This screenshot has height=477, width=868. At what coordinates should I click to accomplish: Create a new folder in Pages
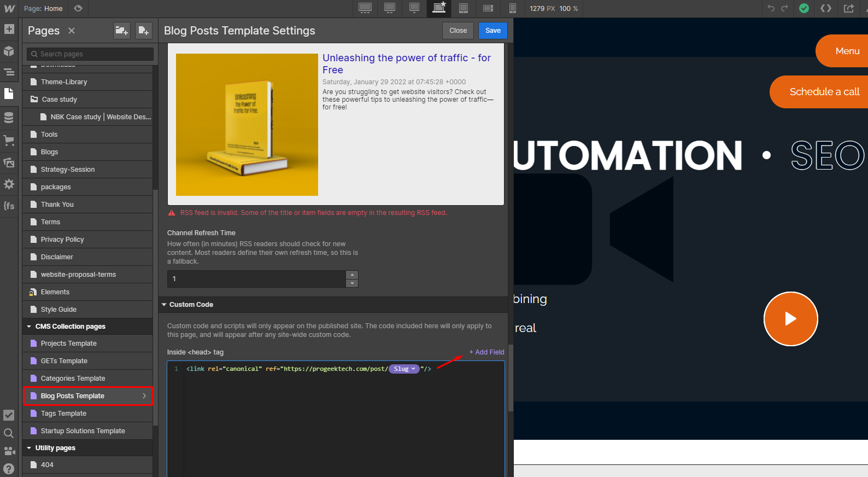coord(121,31)
